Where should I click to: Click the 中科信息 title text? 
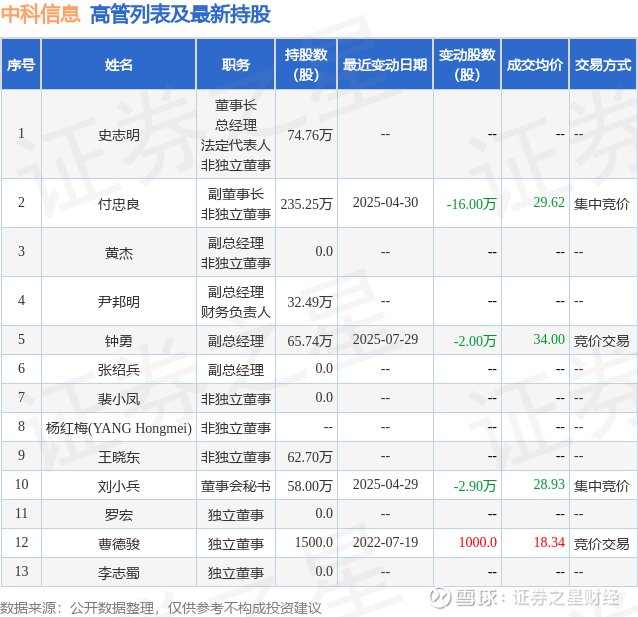tap(40, 14)
